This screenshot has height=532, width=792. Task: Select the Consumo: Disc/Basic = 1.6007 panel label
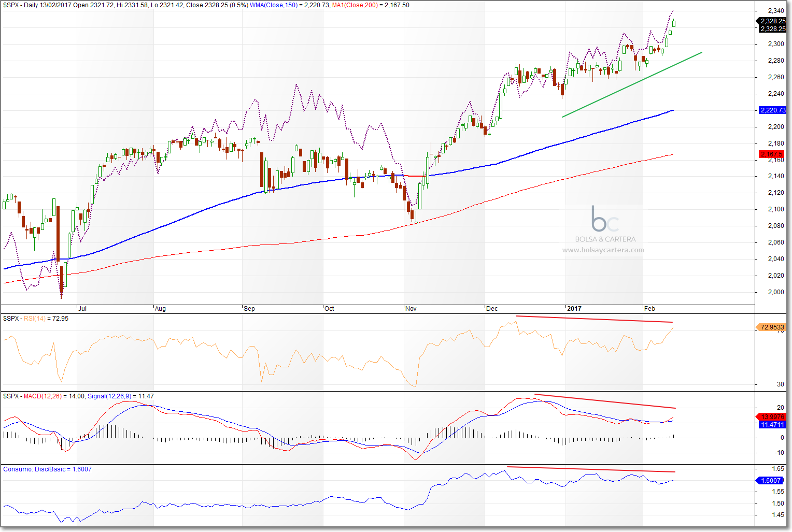(x=47, y=469)
